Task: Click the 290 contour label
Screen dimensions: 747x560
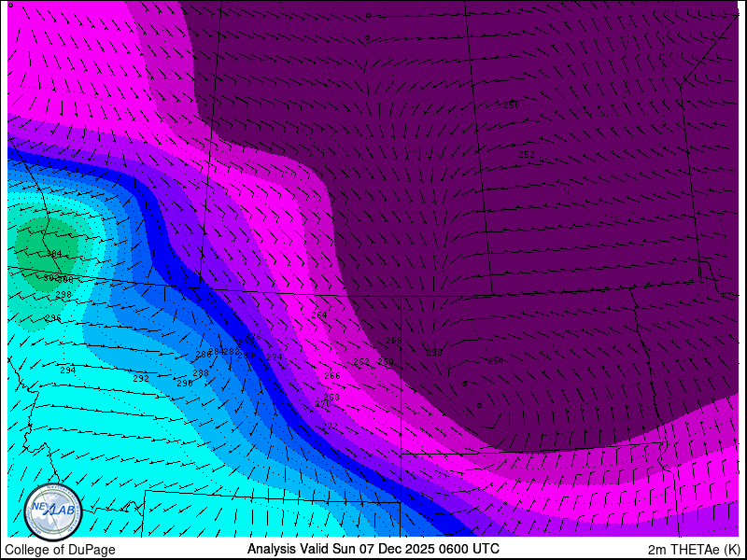Action: (x=185, y=384)
